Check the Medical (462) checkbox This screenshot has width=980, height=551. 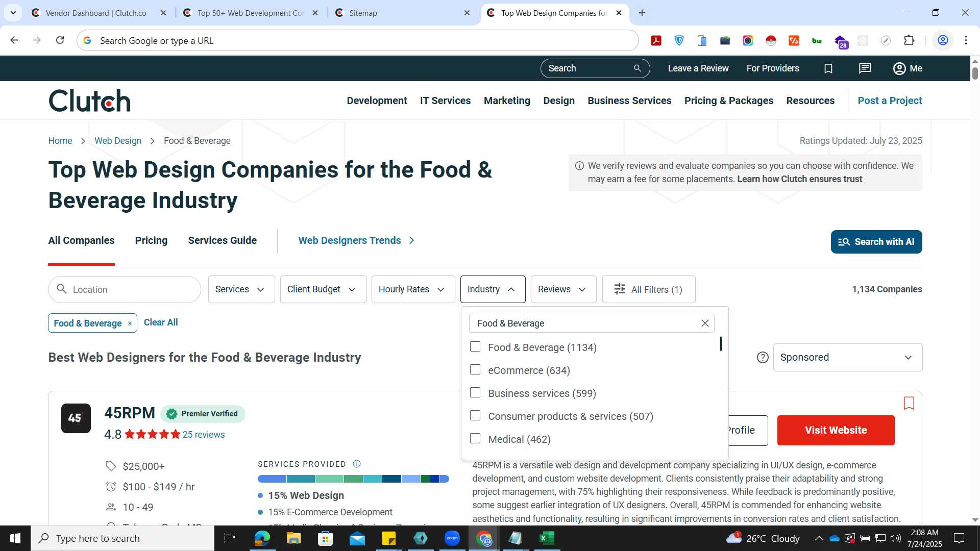point(475,439)
